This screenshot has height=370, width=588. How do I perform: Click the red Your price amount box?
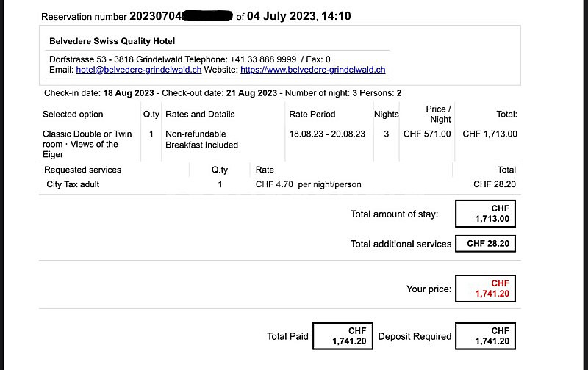tap(485, 289)
